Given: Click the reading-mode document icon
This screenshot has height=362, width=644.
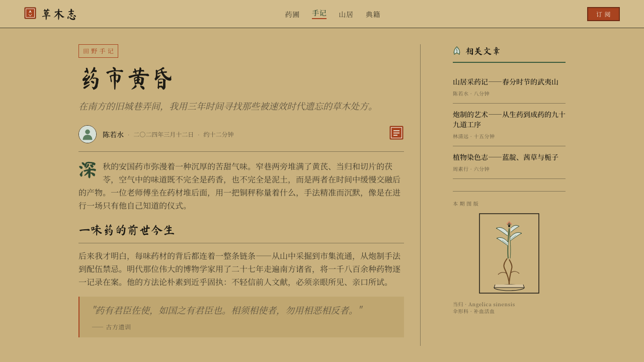Looking at the screenshot, I should tap(396, 133).
